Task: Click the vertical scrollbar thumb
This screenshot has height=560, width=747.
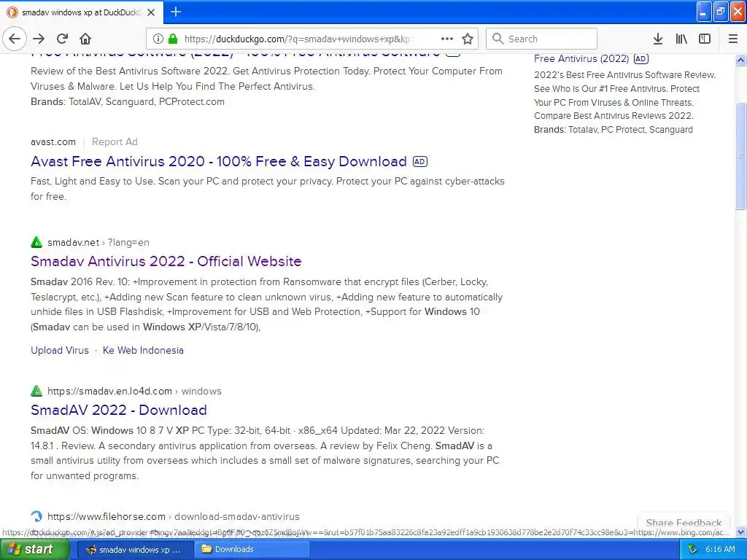Action: coord(740,156)
